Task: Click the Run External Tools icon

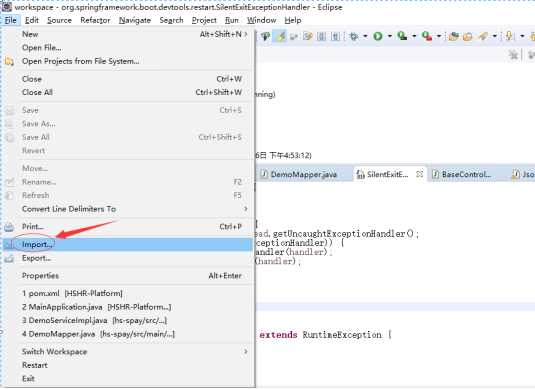Action: (x=427, y=36)
